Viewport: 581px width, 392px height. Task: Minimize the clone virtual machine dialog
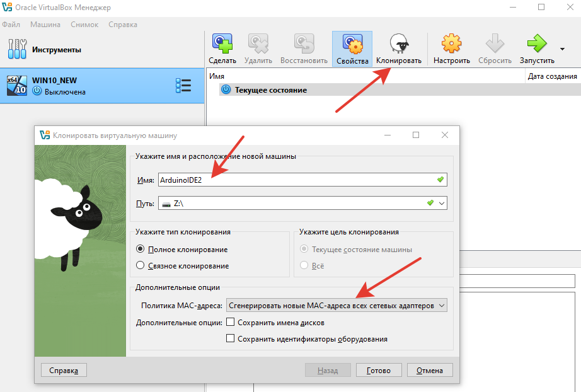(x=388, y=135)
